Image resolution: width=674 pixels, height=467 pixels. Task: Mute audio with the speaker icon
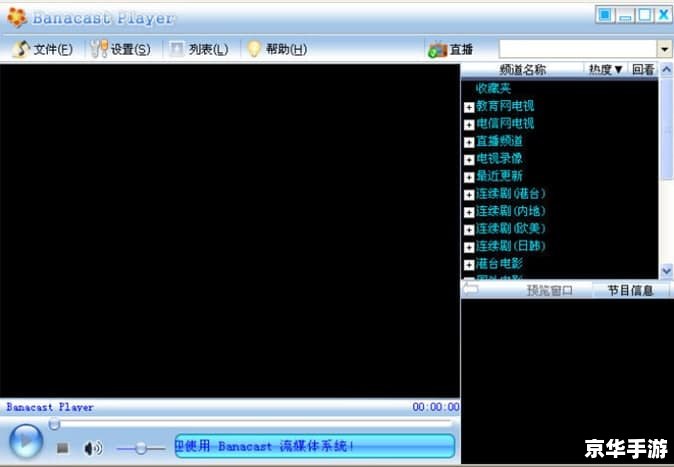pyautogui.click(x=93, y=448)
